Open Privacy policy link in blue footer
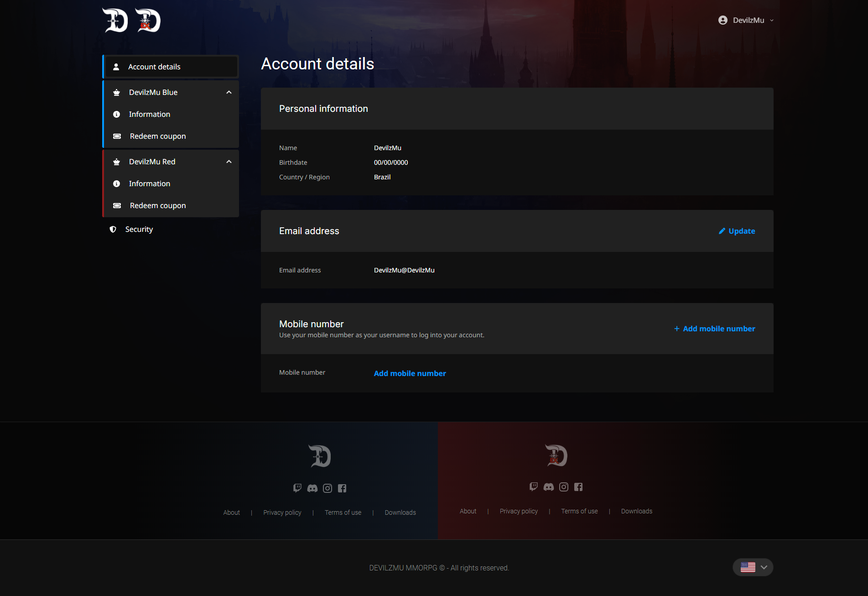868x596 pixels. (282, 512)
